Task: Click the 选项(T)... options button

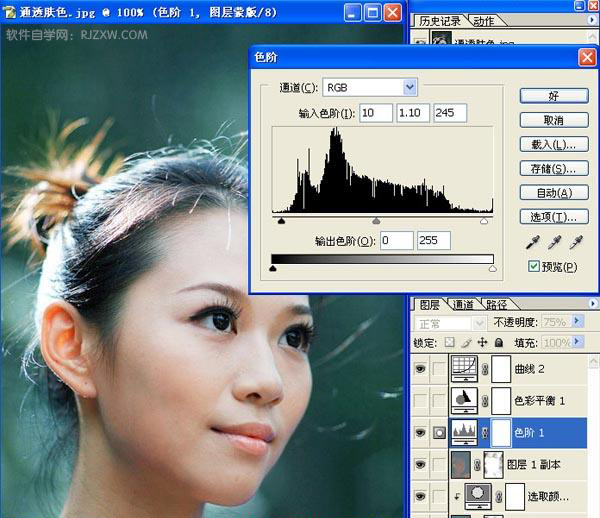Action: [554, 217]
